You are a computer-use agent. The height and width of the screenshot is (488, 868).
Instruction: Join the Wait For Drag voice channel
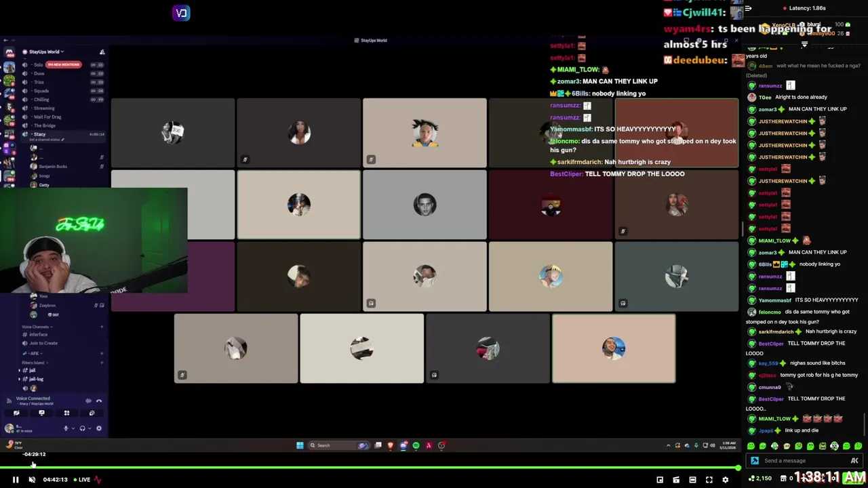(x=46, y=117)
